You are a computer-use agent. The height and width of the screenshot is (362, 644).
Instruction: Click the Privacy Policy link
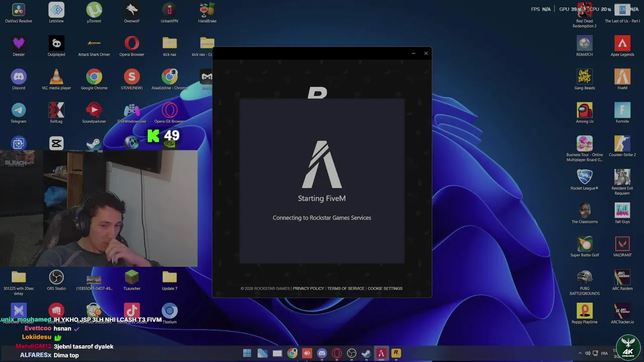[308, 289]
